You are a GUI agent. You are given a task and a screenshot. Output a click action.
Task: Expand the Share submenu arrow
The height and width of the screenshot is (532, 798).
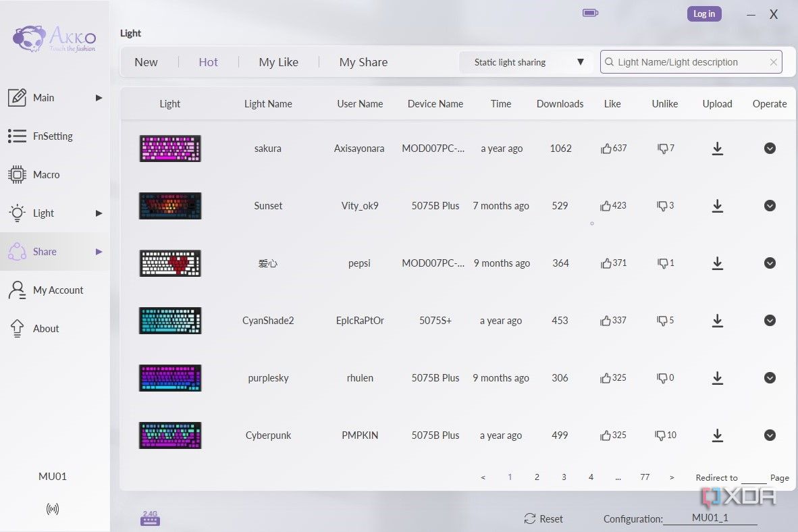(99, 252)
